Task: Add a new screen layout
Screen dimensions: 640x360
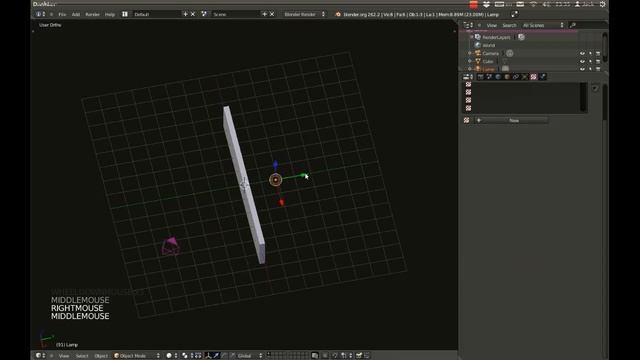Action: coord(185,14)
